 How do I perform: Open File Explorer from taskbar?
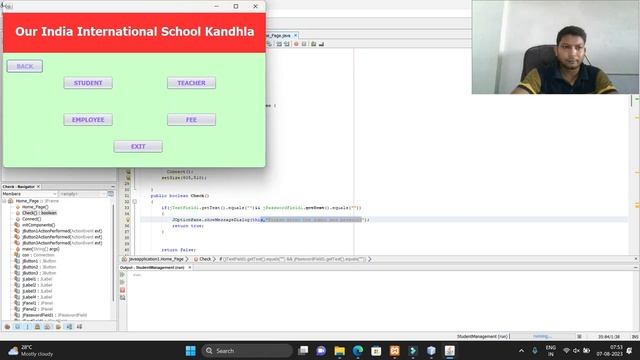340,351
